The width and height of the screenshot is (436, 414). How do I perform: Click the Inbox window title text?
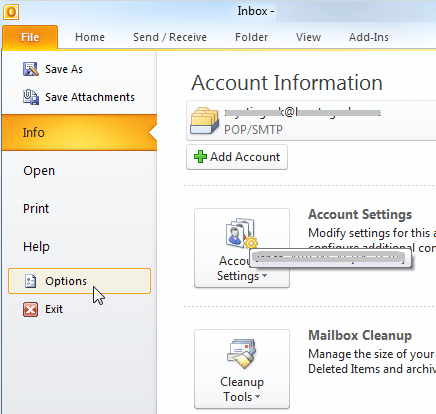(256, 11)
